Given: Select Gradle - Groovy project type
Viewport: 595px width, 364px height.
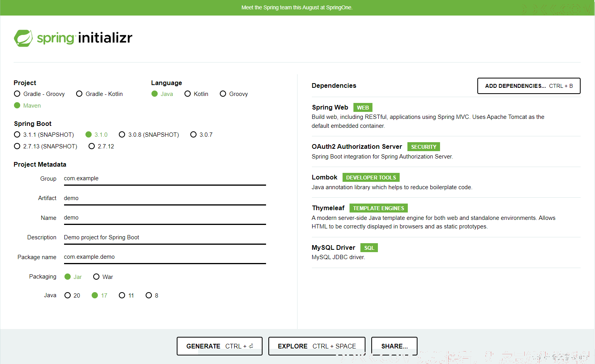Looking at the screenshot, I should (x=39, y=94).
